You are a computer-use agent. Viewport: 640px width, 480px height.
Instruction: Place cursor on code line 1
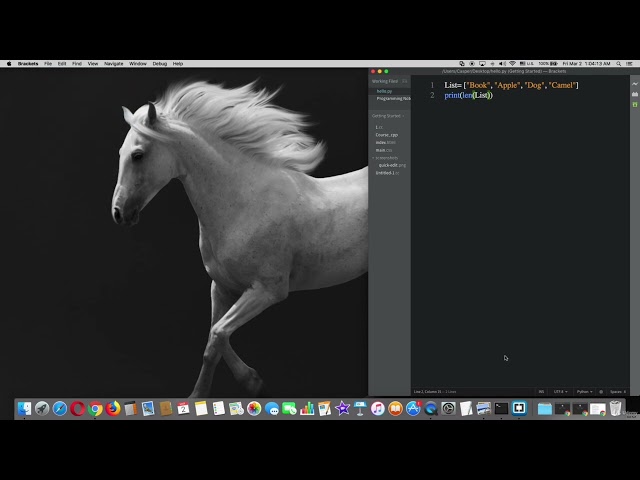tap(511, 85)
